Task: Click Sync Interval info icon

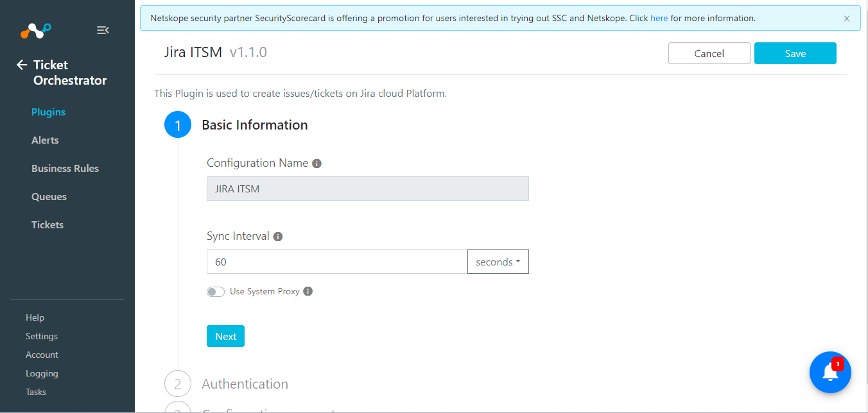Action: pos(278,237)
